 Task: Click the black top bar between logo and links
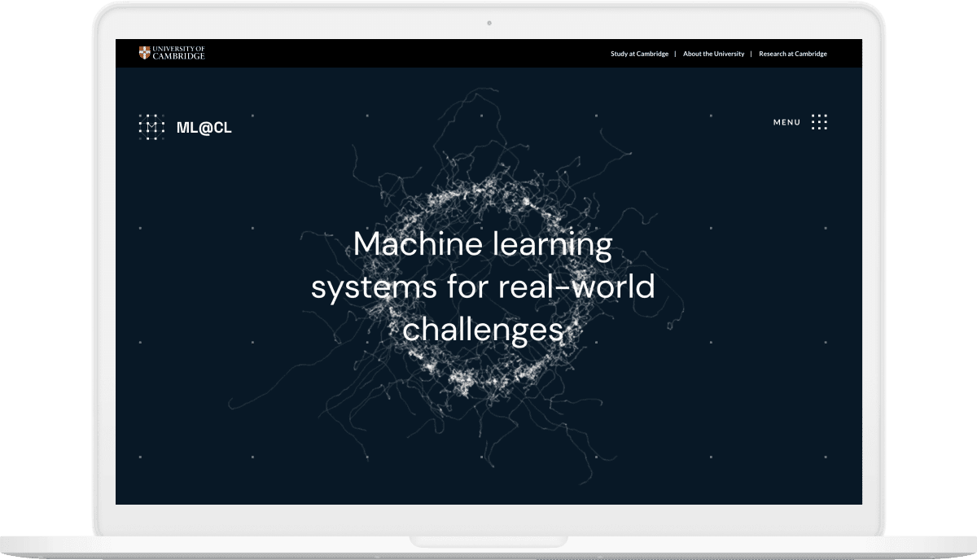pyautogui.click(x=407, y=54)
